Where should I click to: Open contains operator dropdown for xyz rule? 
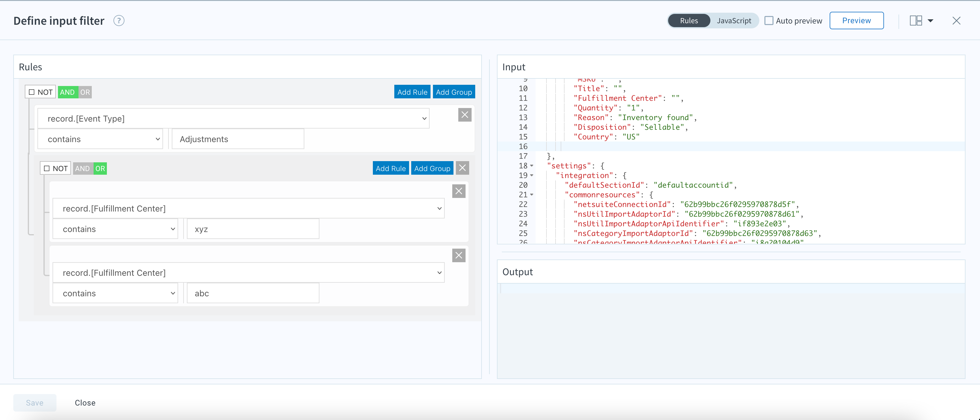click(115, 229)
